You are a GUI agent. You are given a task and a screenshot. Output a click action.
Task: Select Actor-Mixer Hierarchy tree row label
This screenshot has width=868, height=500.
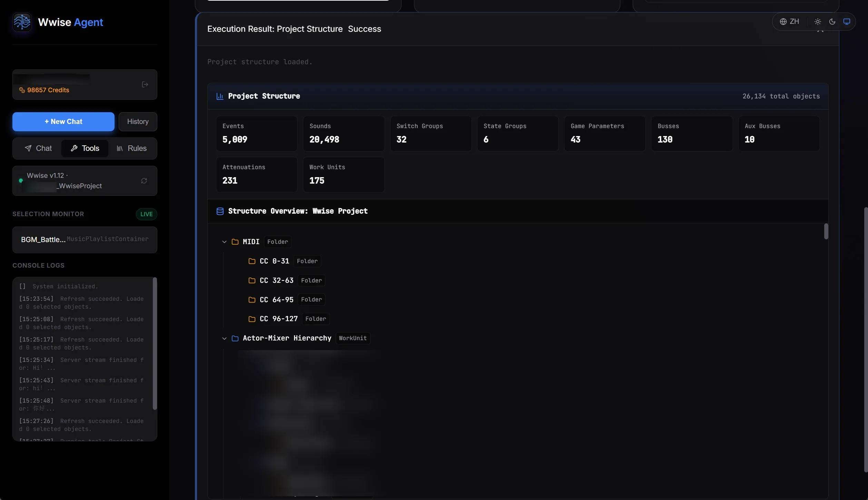click(287, 338)
